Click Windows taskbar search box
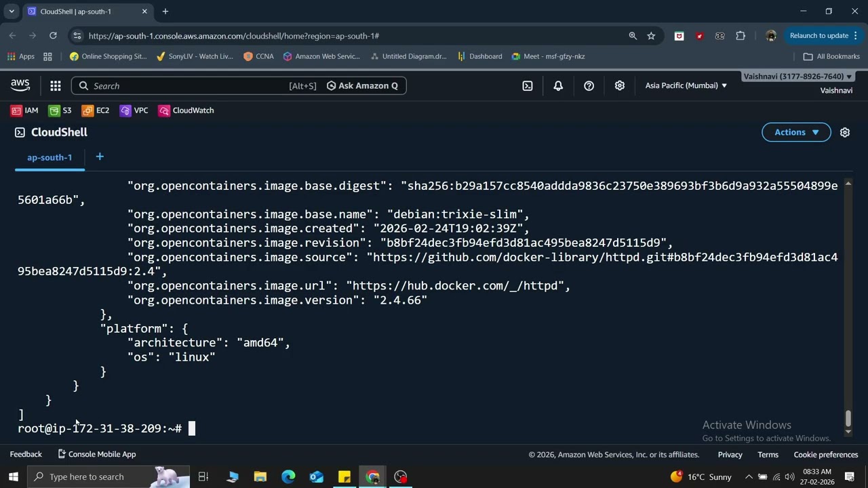Screen dimensions: 868x488 point(108,476)
